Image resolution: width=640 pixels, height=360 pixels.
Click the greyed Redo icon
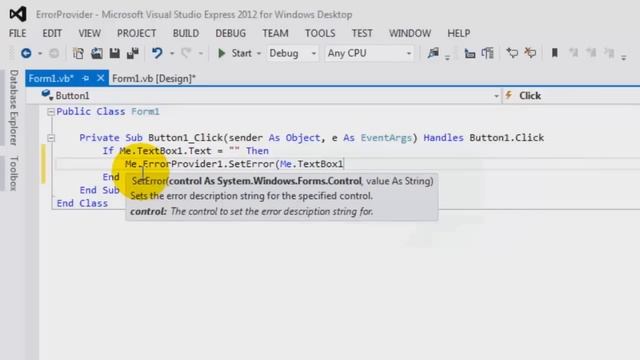click(186, 53)
